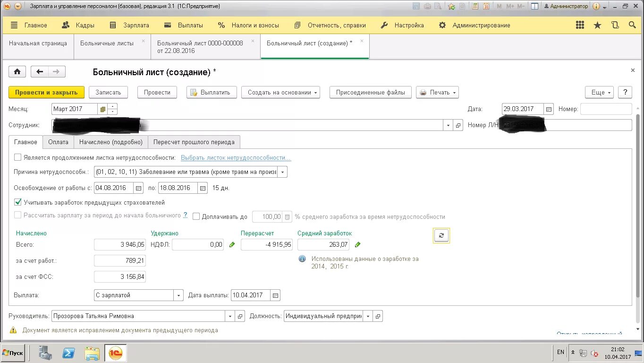Click 'Провести и закрыть' button
Screen dimensions: 644x363
46,93
